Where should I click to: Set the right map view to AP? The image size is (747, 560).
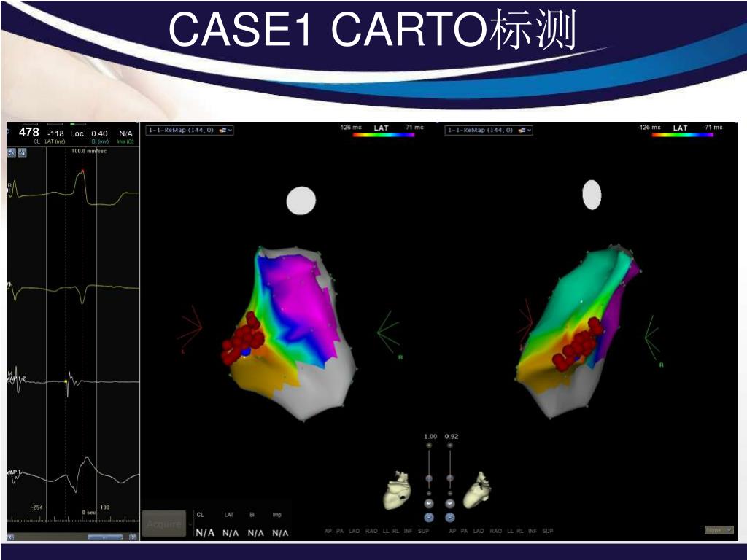click(452, 531)
